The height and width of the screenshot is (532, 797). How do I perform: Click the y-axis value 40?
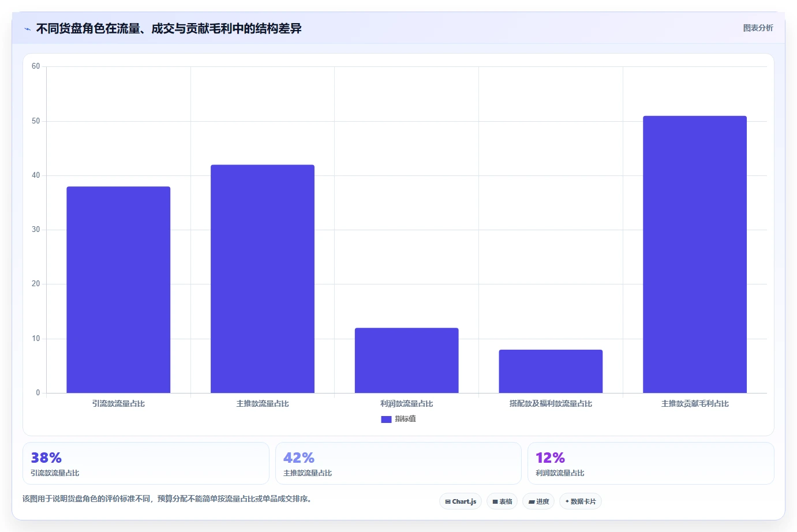[x=36, y=175]
